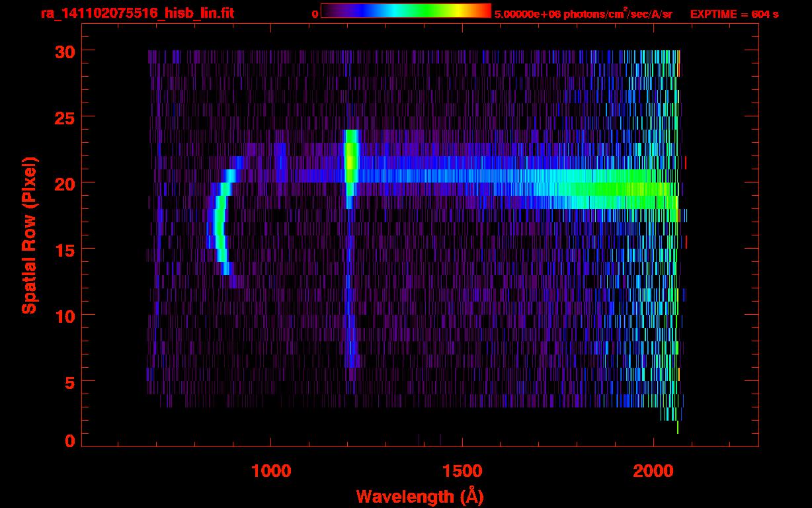The height and width of the screenshot is (508, 812).
Task: Click the 5.00000e+06 photons/cm²/sec/A/sr label
Action: [583, 13]
